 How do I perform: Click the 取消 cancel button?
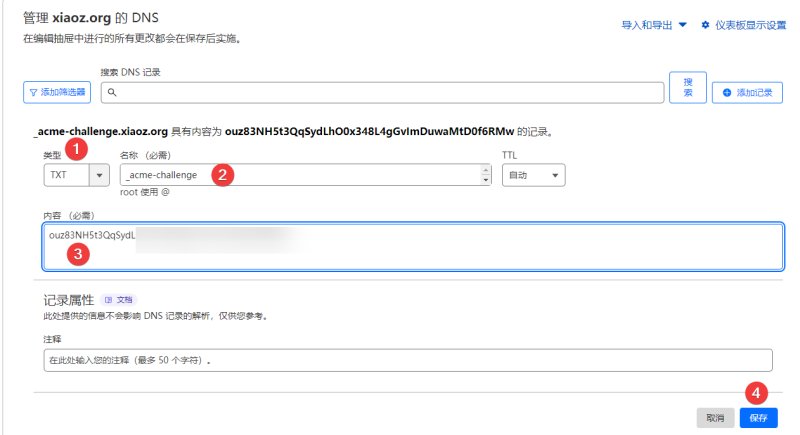[715, 418]
